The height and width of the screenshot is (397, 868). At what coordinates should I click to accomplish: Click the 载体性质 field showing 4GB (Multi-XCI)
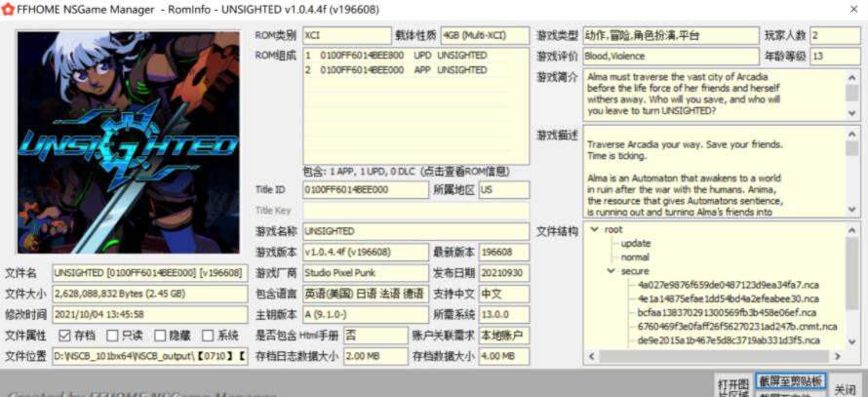[485, 35]
